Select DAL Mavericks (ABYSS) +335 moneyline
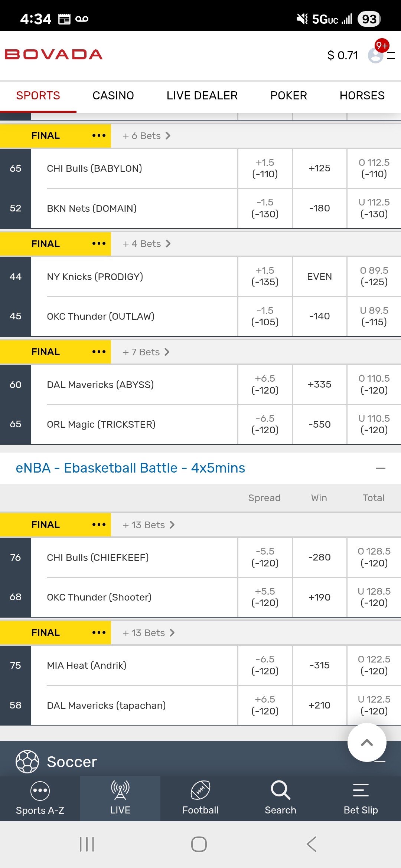This screenshot has width=401, height=868. coord(319,385)
